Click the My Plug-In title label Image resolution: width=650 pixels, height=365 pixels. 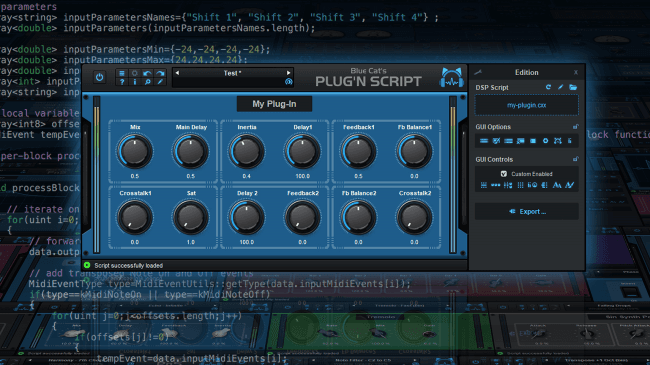[x=274, y=104]
